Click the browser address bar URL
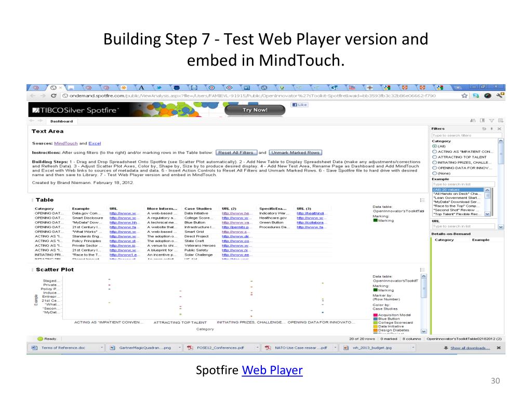This screenshot has height=399, width=532. [x=252, y=96]
